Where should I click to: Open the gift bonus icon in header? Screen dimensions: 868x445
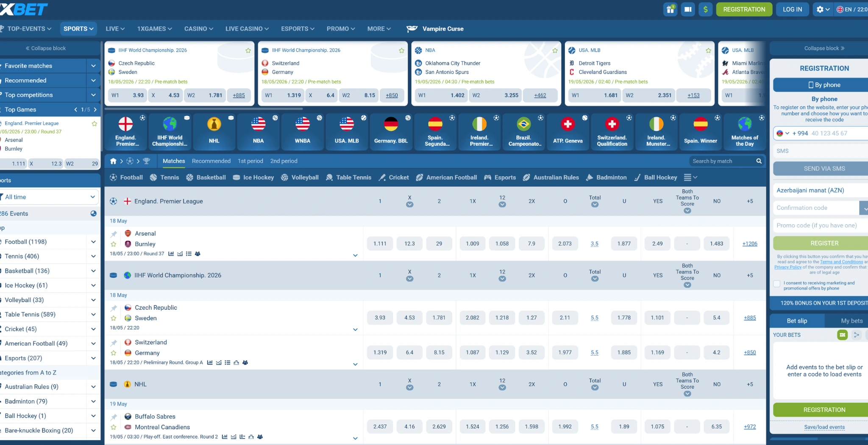[670, 9]
